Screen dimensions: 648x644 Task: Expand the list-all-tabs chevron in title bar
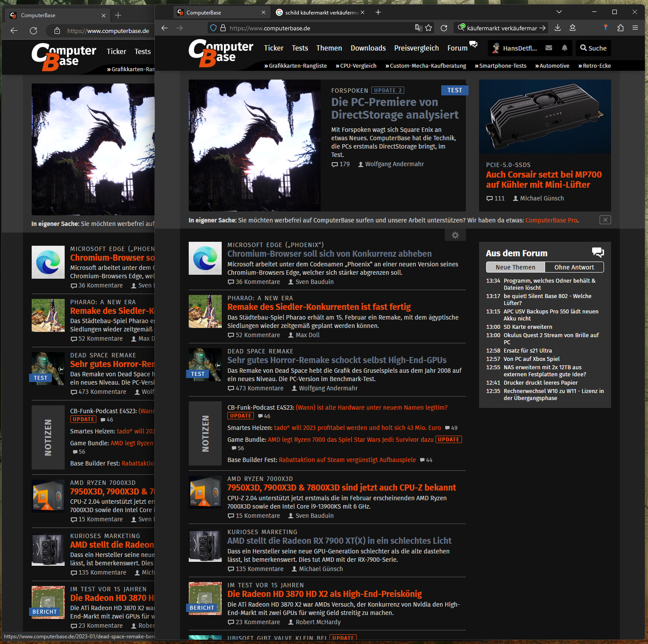(x=559, y=12)
